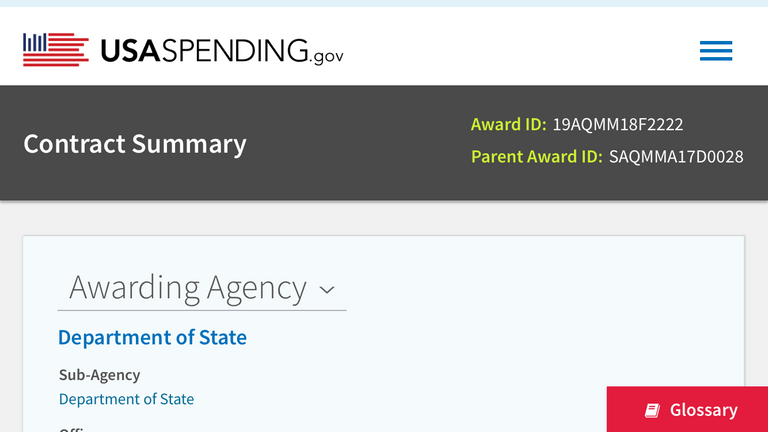Image resolution: width=768 pixels, height=432 pixels.
Task: Follow the Sub-Agency Department of State link
Action: (x=126, y=399)
